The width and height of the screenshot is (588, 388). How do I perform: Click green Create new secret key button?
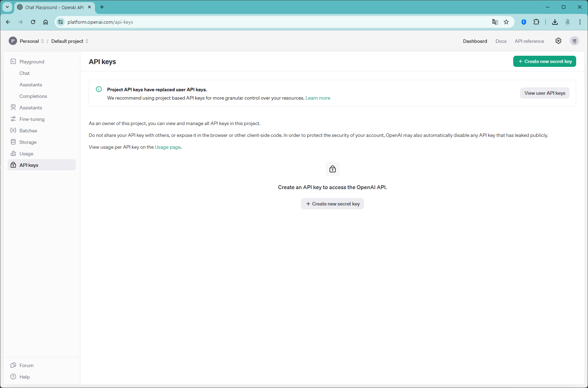pyautogui.click(x=545, y=61)
